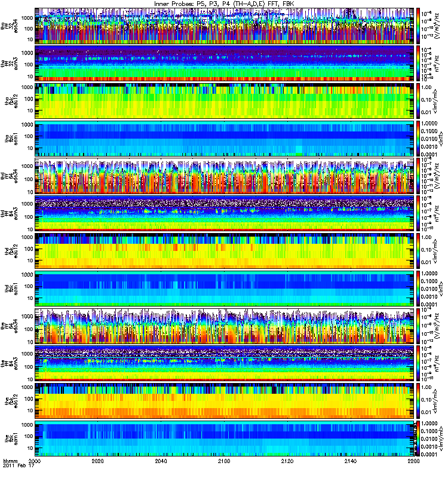Viewport: 448px width, 478px height.
Task: Click the 'thd fbk scm1' panel label
Action: [x=11, y=289]
